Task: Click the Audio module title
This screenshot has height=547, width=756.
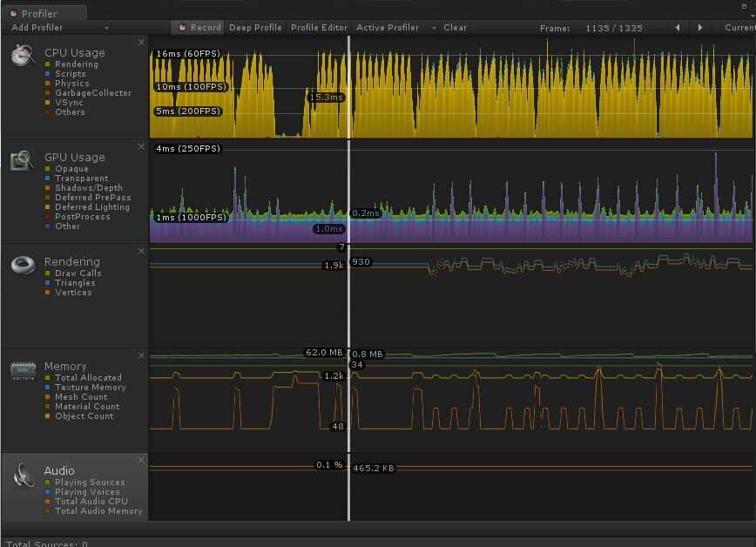Action: [x=59, y=471]
